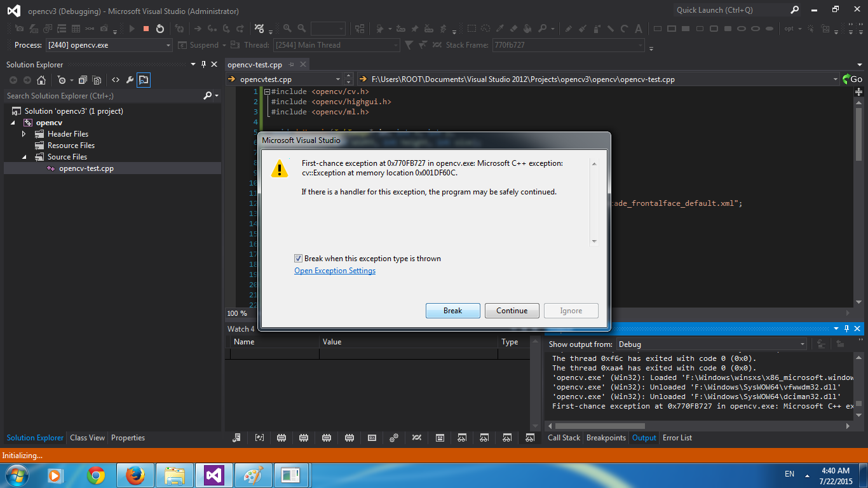The image size is (868, 488).
Task: Click the Pending Changes Filter clock icon
Action: click(61, 80)
